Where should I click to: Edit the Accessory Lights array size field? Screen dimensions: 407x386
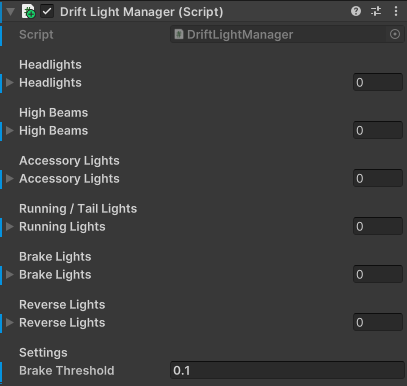click(x=378, y=178)
